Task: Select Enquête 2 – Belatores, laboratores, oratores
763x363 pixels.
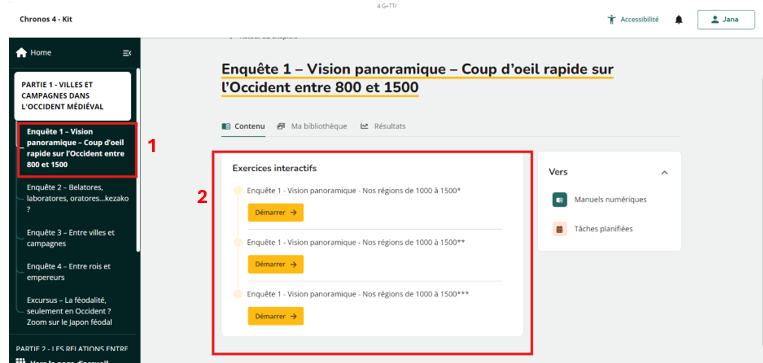Action: (78, 199)
